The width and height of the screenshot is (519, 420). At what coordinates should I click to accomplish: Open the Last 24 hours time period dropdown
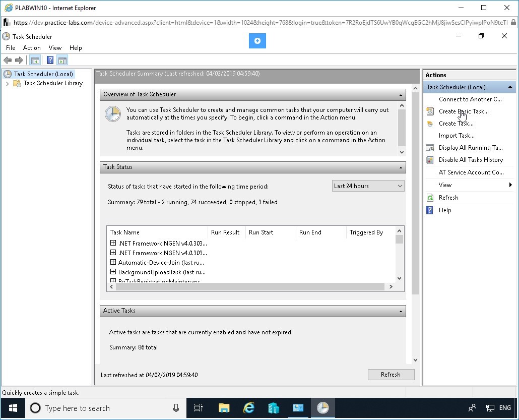(368, 186)
